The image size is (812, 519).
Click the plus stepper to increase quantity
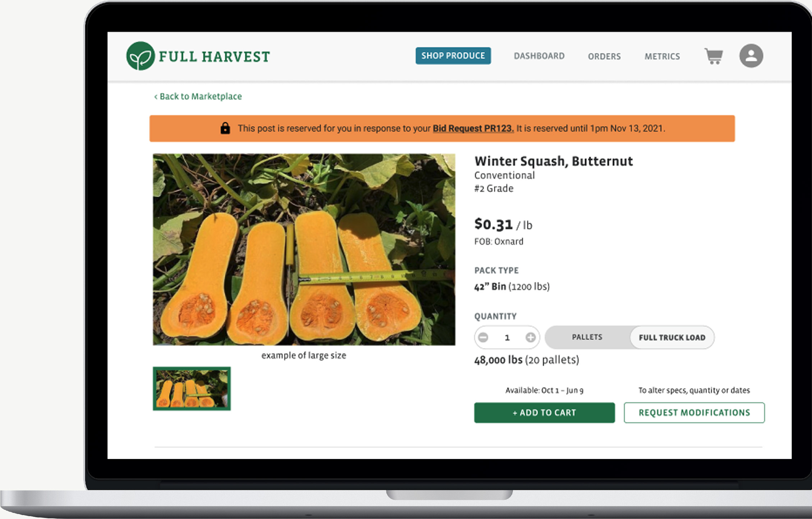[532, 336]
